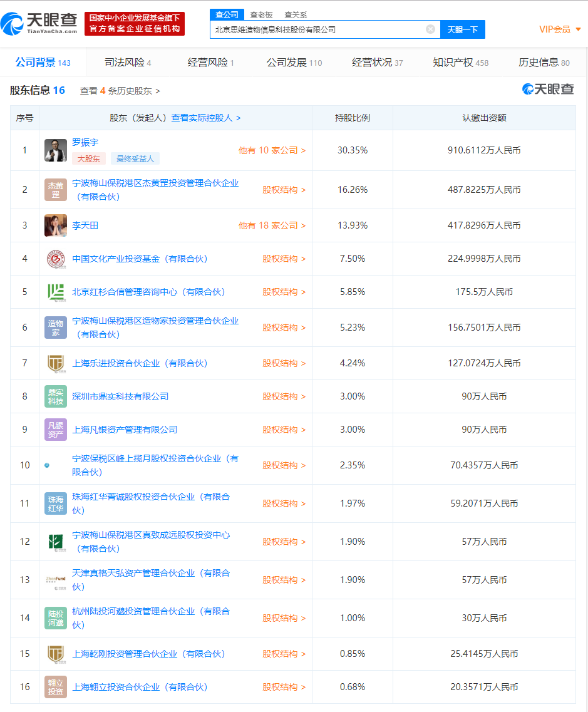Viewport: 588px width, 712px height.
Task: Click the 中国文化产业投资基金 circular logo
Action: pyautogui.click(x=55, y=258)
